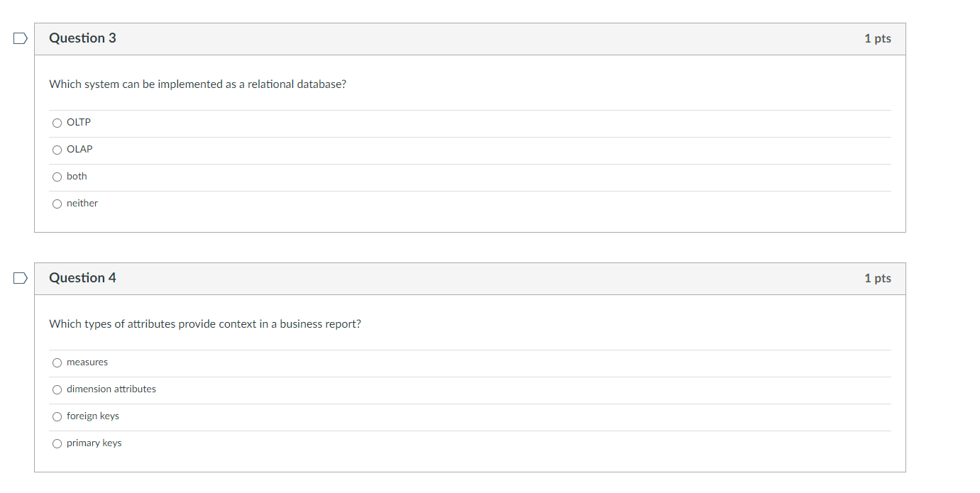Click the 'OLAP' answer text label
The width and height of the screenshot is (980, 493).
click(79, 150)
